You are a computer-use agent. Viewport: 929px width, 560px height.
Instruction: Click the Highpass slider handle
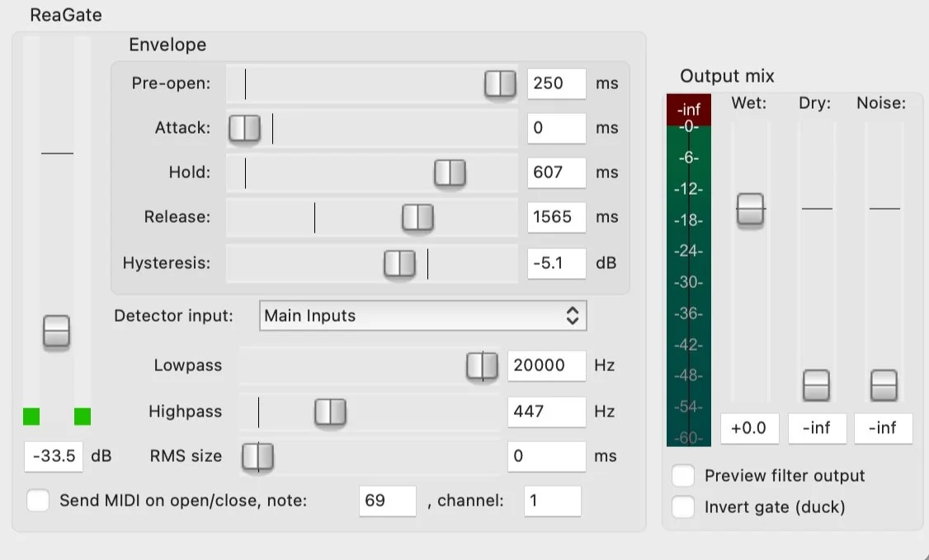[x=330, y=412]
